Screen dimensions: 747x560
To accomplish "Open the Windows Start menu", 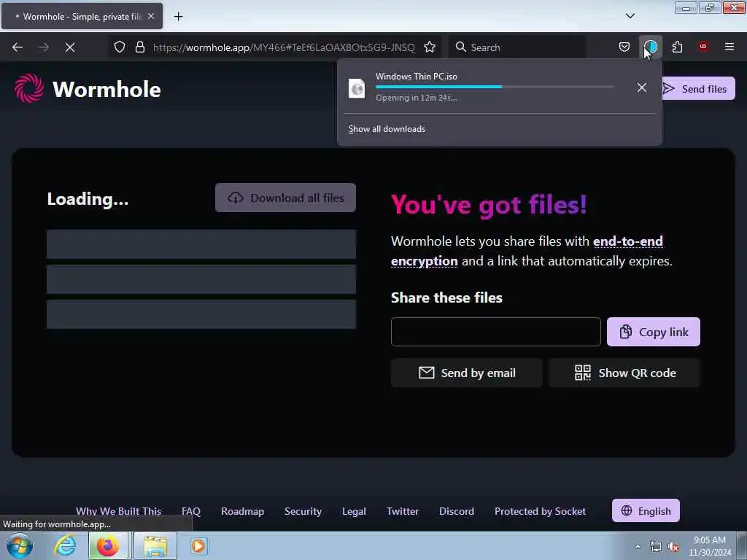I will coord(20,546).
